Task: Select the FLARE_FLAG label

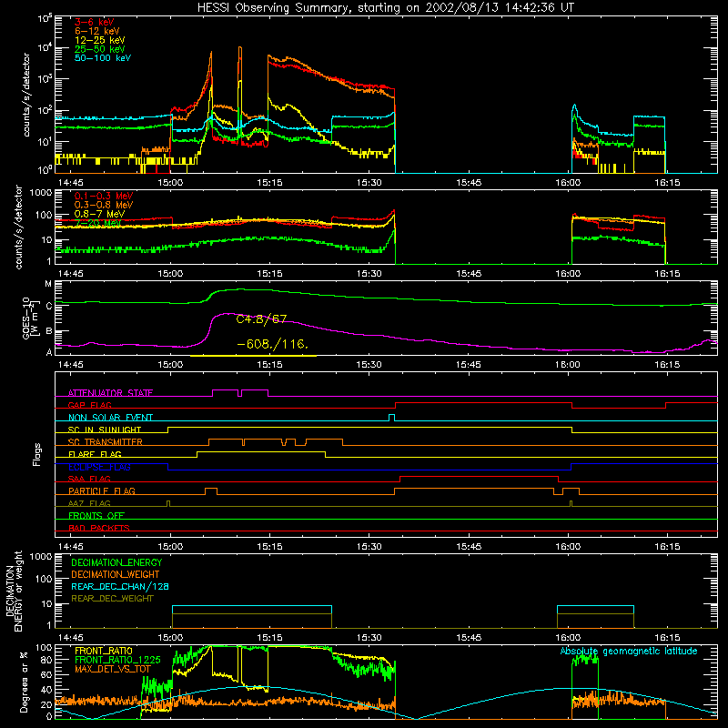Action: click(x=95, y=454)
